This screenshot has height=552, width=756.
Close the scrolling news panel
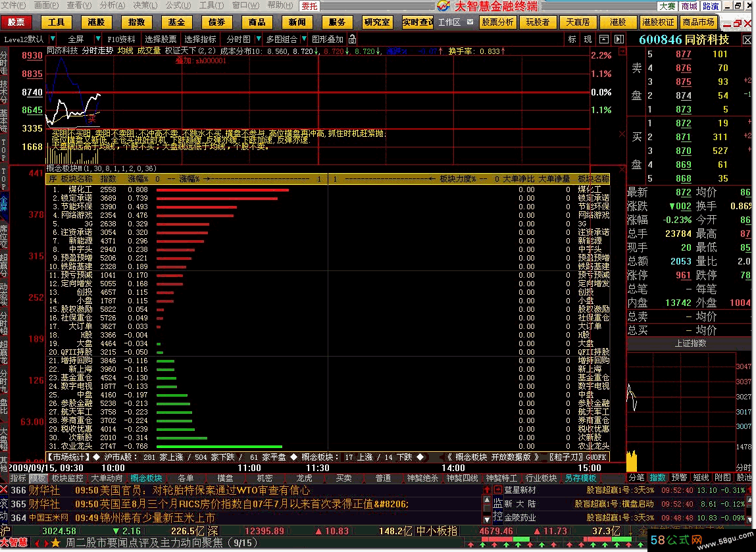pos(4,489)
